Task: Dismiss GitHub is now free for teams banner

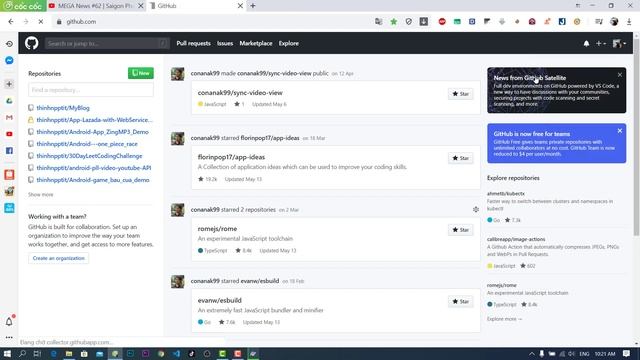Action: pyautogui.click(x=620, y=131)
